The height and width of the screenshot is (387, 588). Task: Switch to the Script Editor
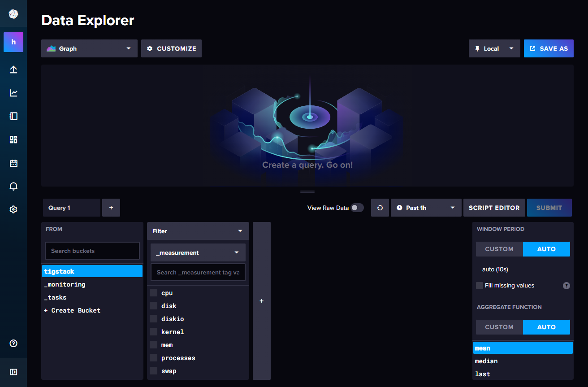tap(494, 207)
